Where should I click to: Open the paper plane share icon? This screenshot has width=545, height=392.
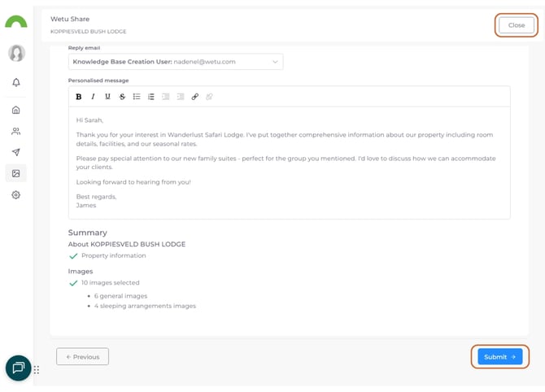pyautogui.click(x=16, y=152)
